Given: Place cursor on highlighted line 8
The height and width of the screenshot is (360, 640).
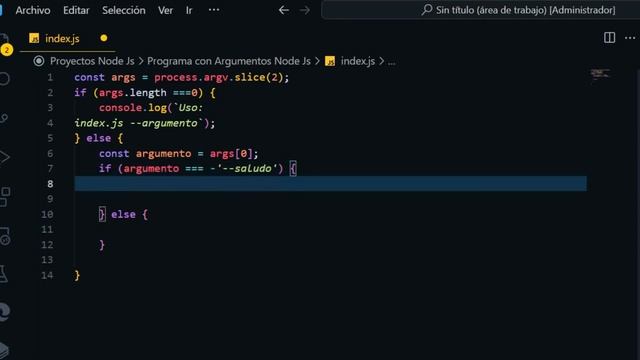Looking at the screenshot, I should (330, 184).
